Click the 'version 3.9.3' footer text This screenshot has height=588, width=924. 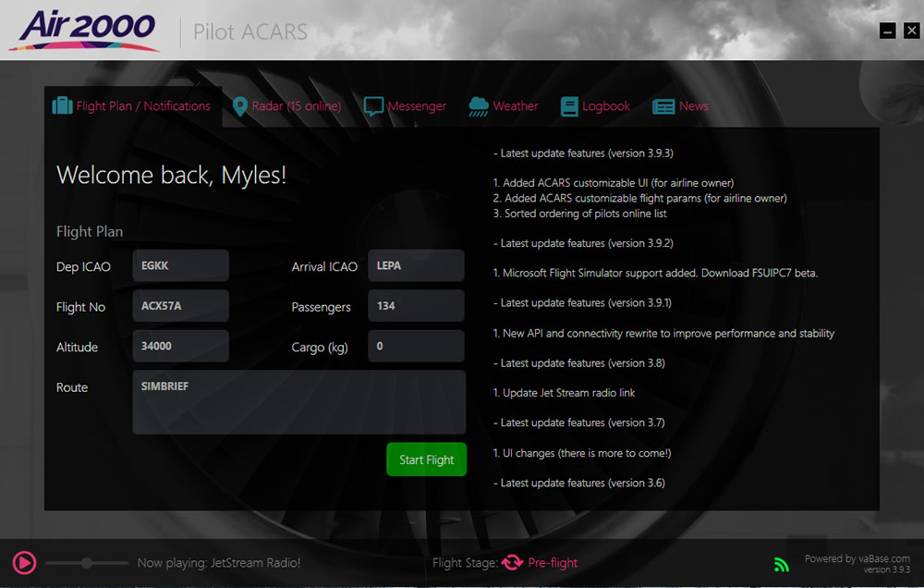coord(887,570)
